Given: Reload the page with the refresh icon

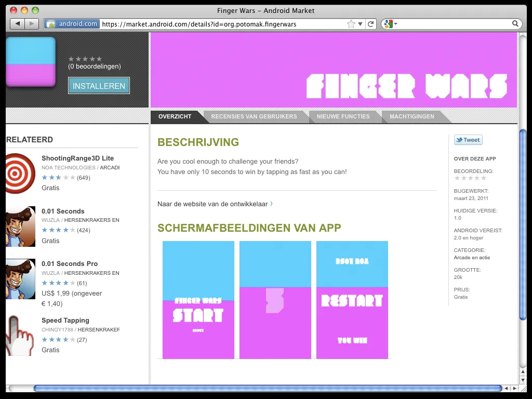Looking at the screenshot, I should 371,24.
